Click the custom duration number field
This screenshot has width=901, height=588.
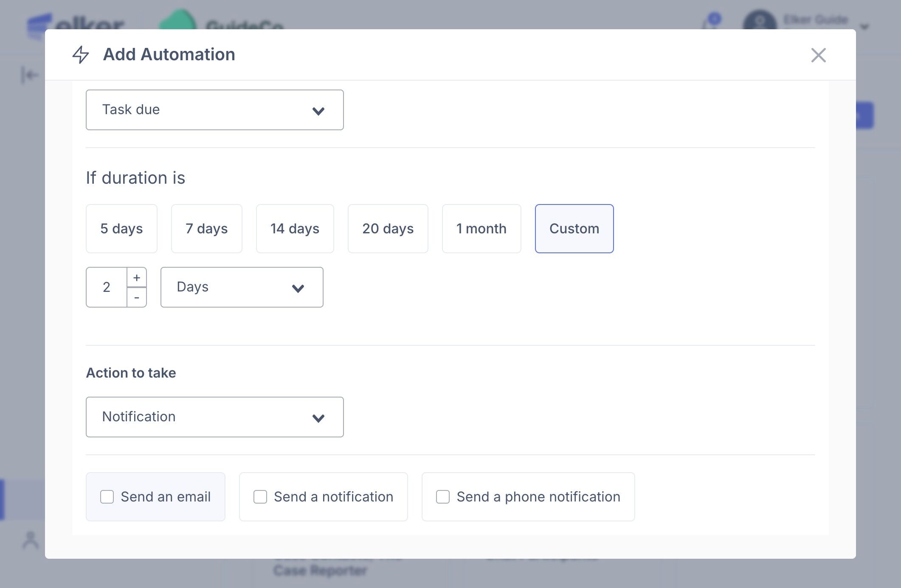pos(107,287)
